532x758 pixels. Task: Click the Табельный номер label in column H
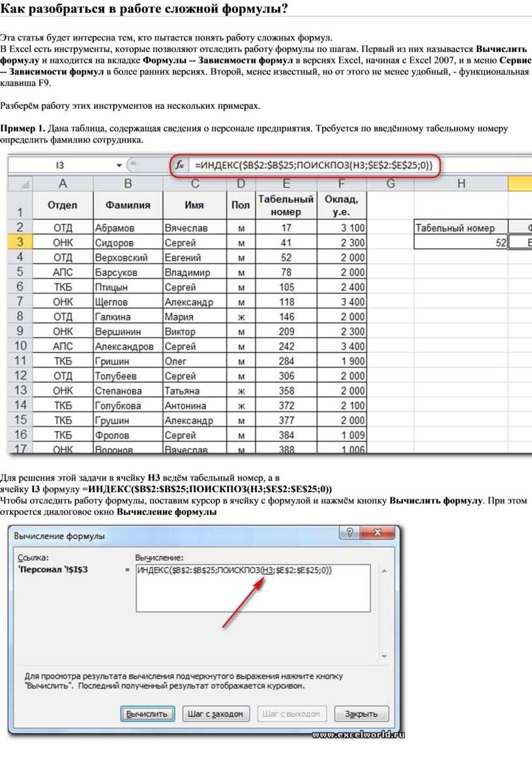[462, 227]
